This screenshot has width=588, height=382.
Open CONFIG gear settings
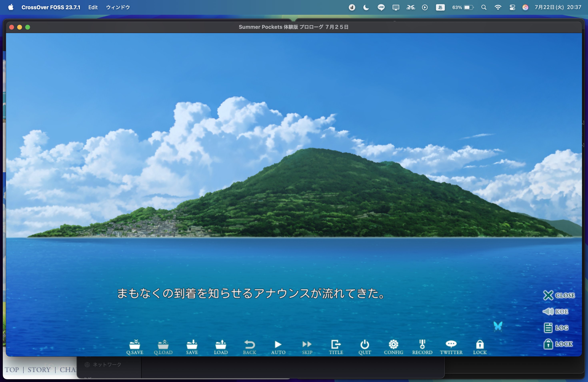[393, 347]
